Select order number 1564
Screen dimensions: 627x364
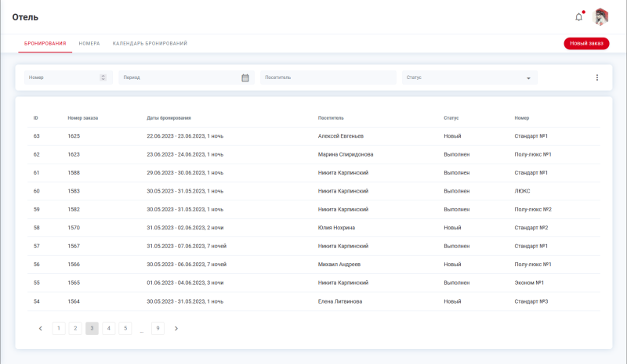tap(74, 301)
